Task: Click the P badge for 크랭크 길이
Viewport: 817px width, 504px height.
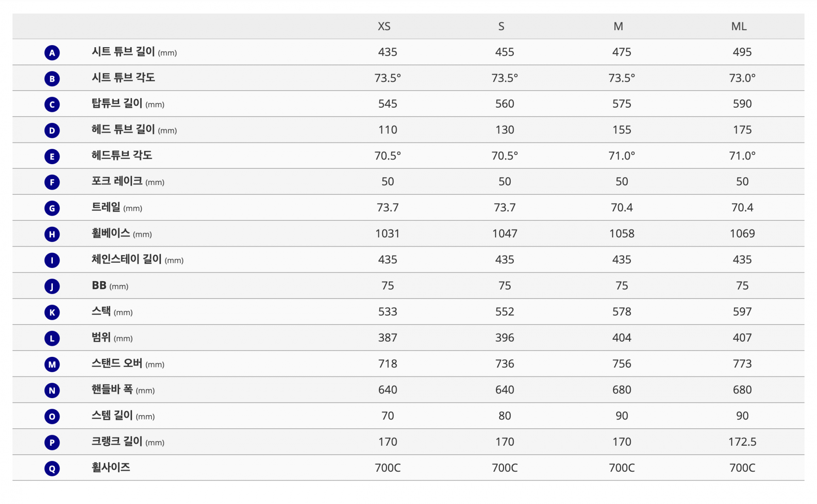Action: (52, 443)
